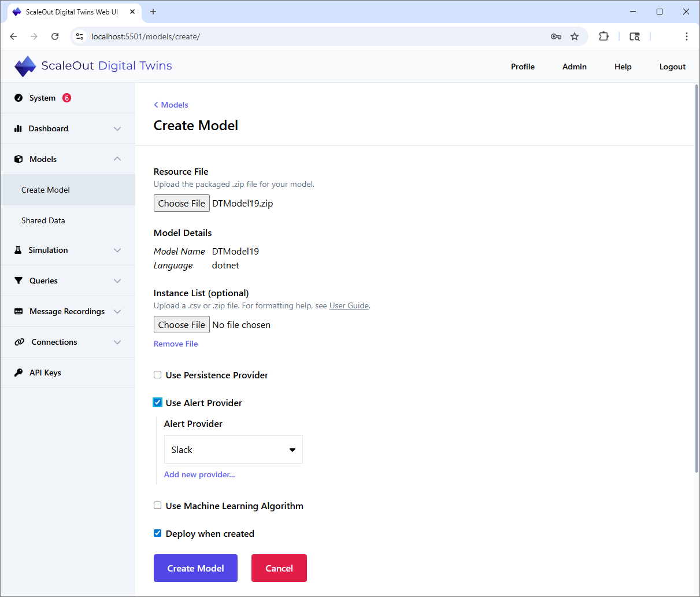The height and width of the screenshot is (597, 700).
Task: Click the API Keys label in sidebar
Action: (x=45, y=373)
